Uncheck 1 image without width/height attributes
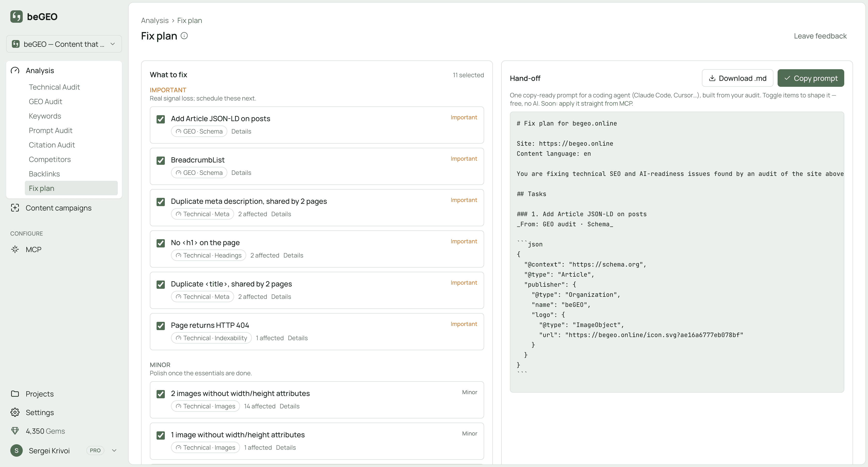Viewport: 868px width, 467px height. click(x=161, y=435)
